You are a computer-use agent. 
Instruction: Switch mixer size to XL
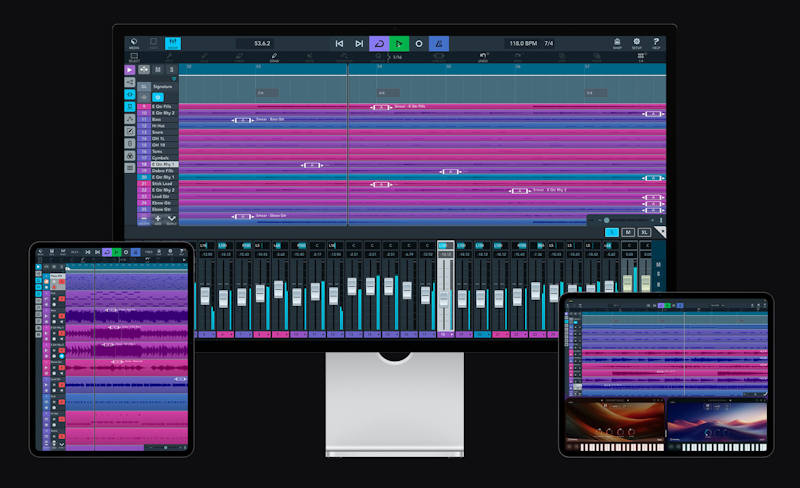click(x=645, y=232)
